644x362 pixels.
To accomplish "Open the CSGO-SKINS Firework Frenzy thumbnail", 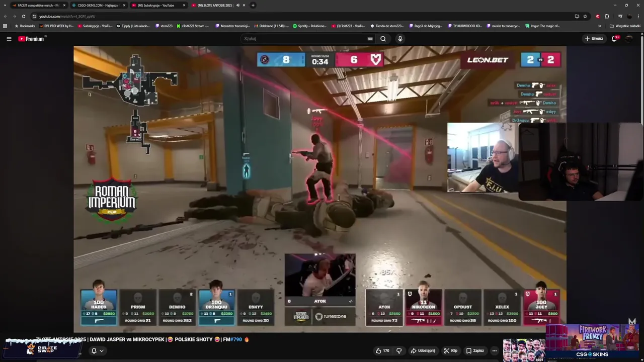I will (592, 341).
